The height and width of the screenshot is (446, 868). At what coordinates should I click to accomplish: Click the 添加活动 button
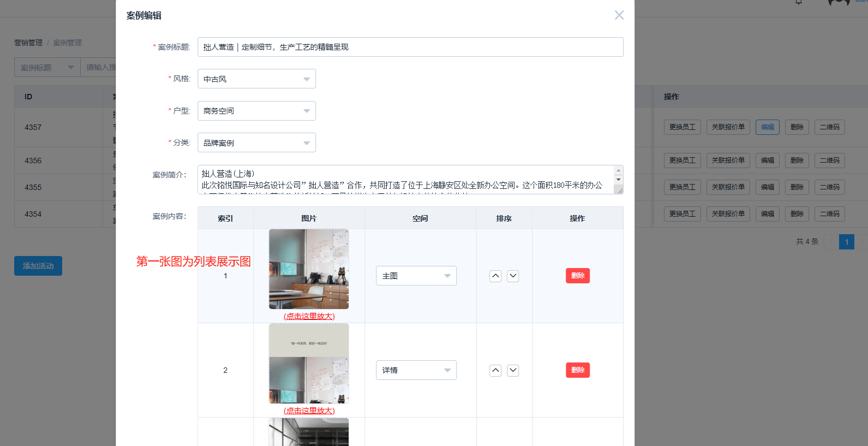click(38, 266)
